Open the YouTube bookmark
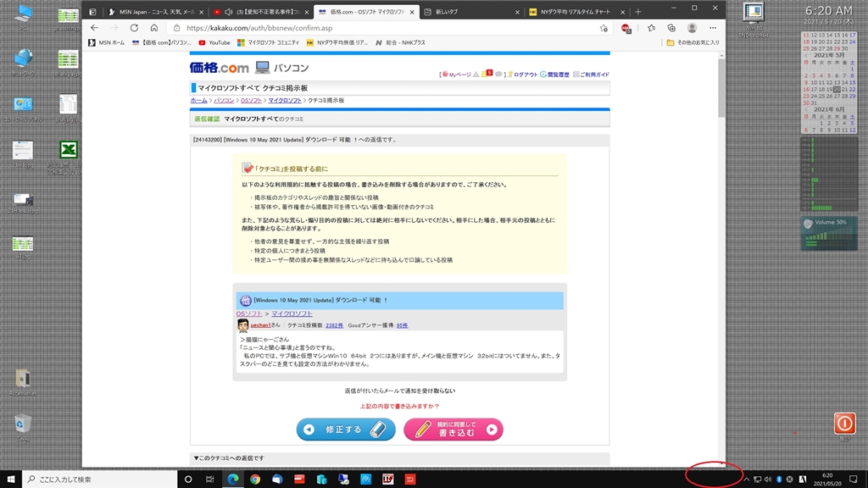The height and width of the screenshot is (488, 868). (214, 42)
